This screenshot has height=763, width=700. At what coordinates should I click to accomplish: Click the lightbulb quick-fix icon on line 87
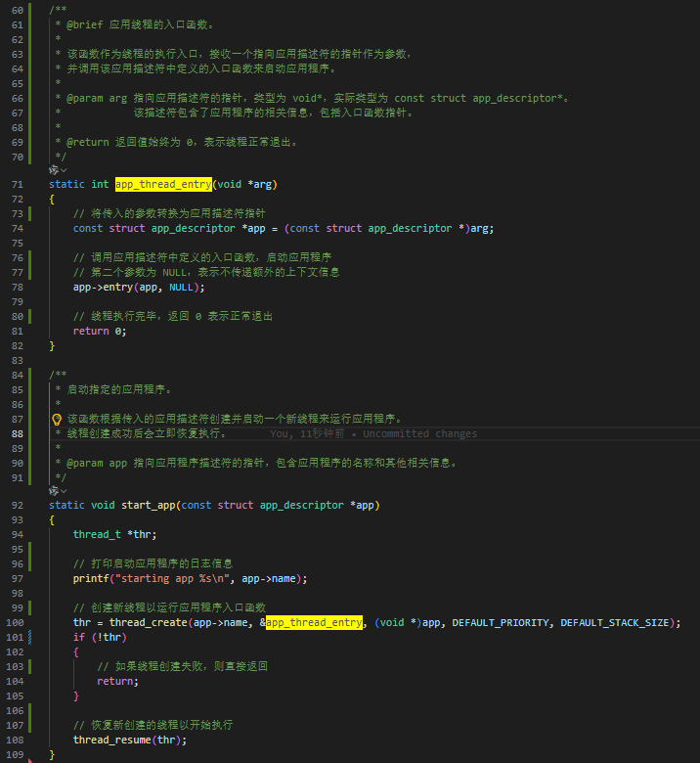(57, 419)
